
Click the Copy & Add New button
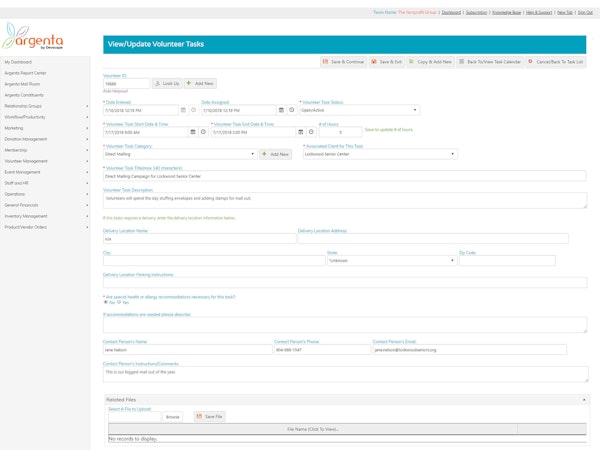pyautogui.click(x=430, y=62)
